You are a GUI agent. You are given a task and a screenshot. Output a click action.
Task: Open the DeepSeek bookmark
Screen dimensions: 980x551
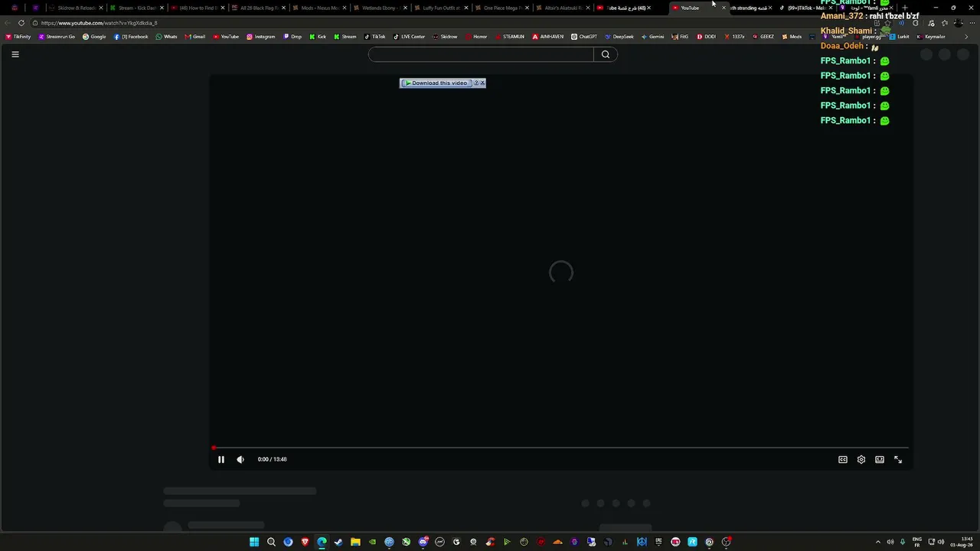click(619, 37)
